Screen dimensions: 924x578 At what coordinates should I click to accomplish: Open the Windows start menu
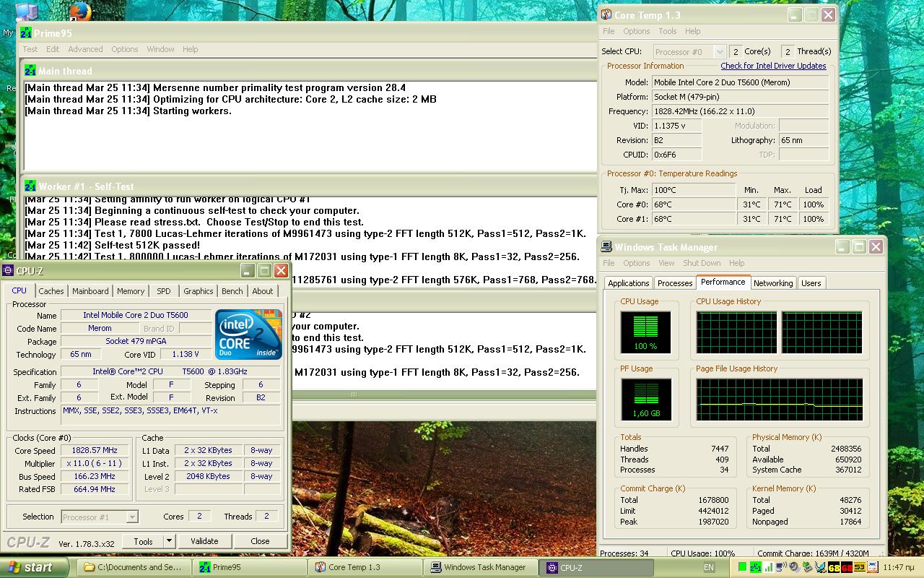click(35, 567)
